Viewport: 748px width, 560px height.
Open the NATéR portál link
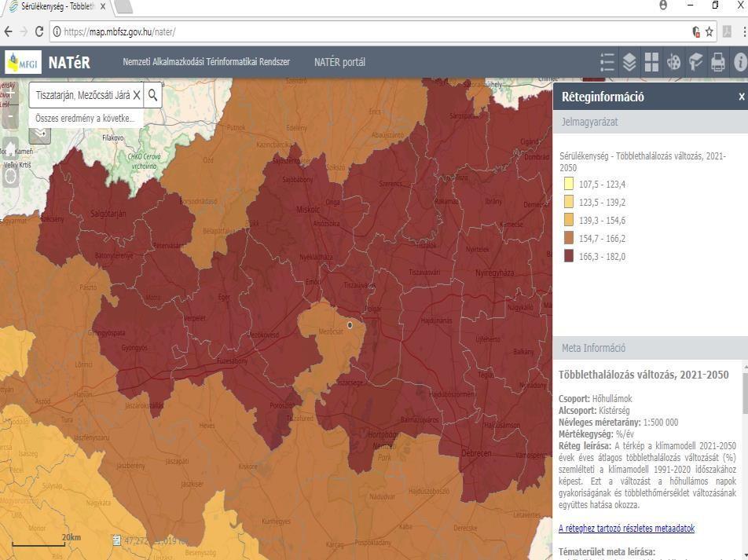tap(339, 62)
